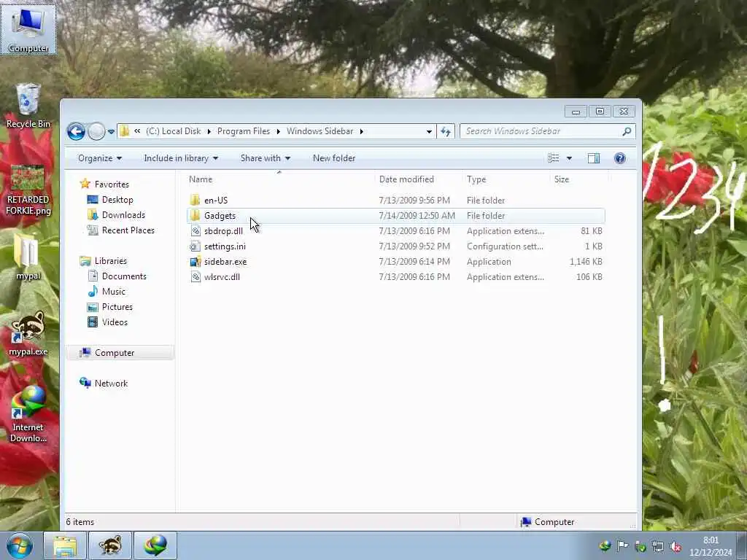Expand the arrow after Program Files breadcrumb
The width and height of the screenshot is (747, 560).
point(278,131)
